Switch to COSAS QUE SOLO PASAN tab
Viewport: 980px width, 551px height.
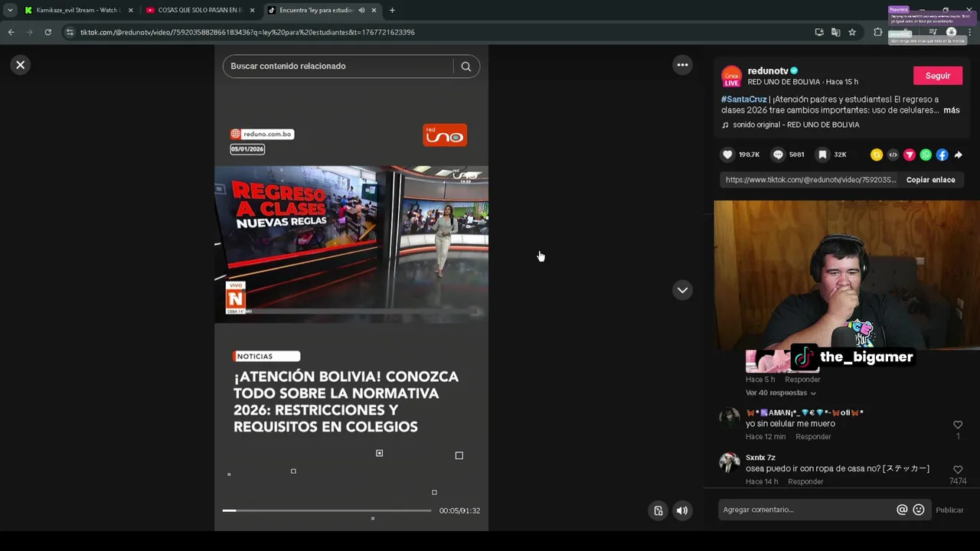[199, 10]
